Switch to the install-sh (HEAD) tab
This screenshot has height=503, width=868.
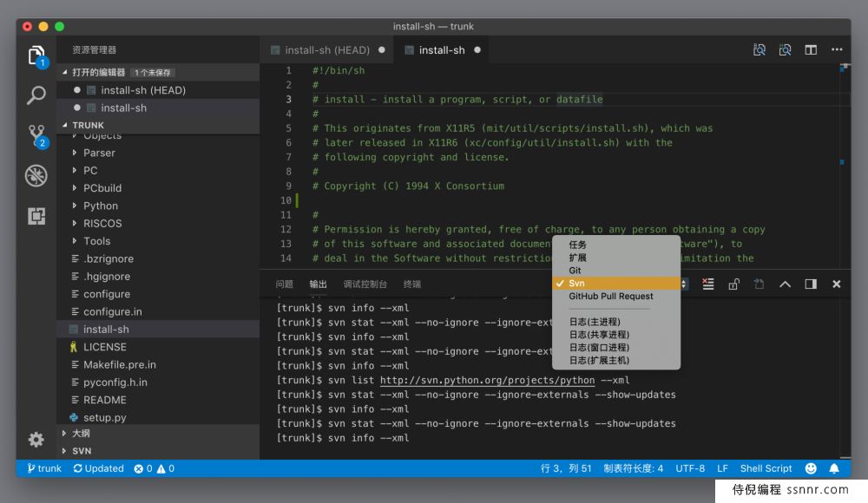328,50
